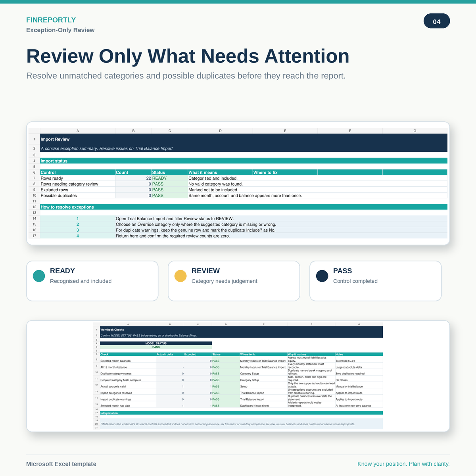The height and width of the screenshot is (476, 476).
Task: Click the 04 page number badge
Action: [437, 21]
